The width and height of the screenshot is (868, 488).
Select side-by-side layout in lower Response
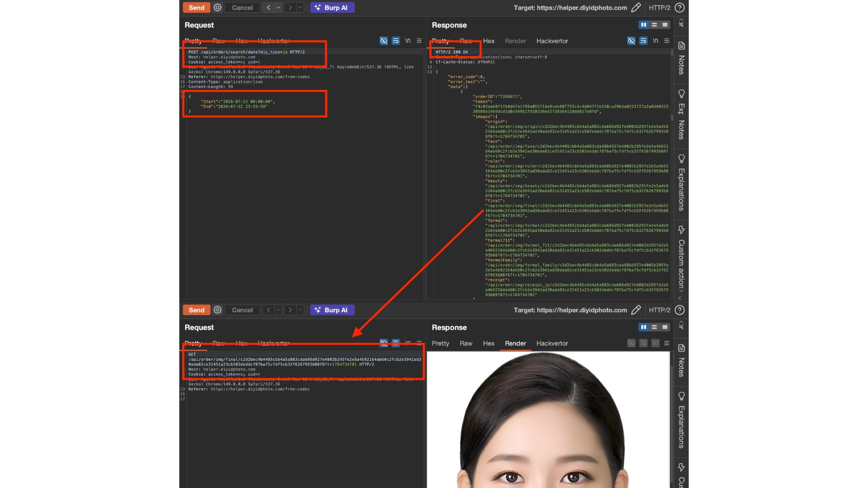point(643,327)
